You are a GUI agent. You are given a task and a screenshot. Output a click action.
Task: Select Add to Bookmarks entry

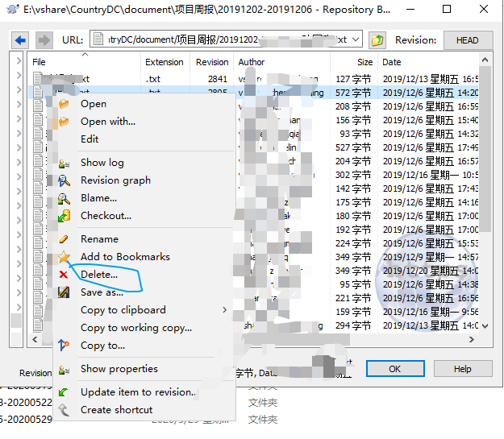(125, 257)
